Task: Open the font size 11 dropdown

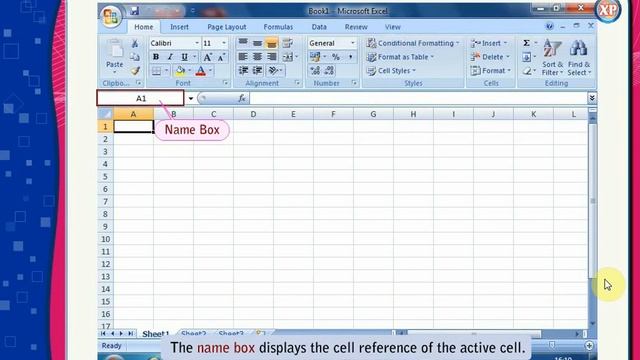Action: pyautogui.click(x=224, y=43)
